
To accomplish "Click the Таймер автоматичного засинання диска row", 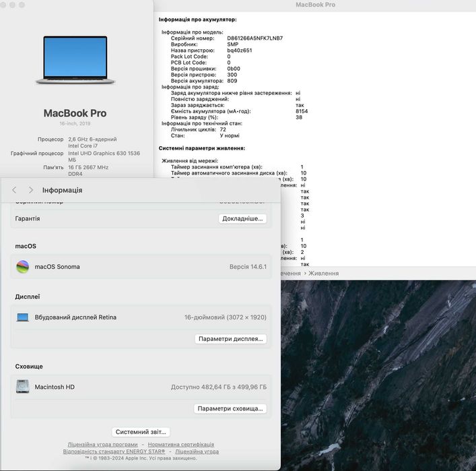I will point(238,173).
